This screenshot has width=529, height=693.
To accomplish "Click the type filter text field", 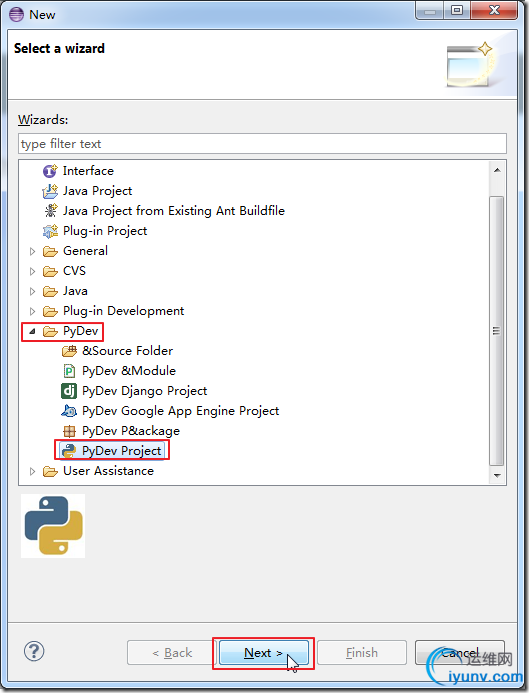I will coord(262,144).
